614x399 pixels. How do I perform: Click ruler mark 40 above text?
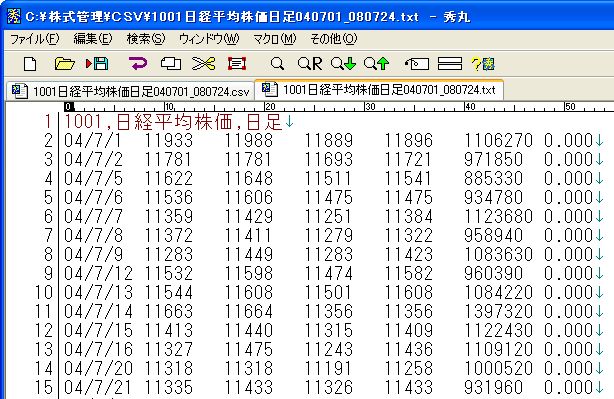470,107
